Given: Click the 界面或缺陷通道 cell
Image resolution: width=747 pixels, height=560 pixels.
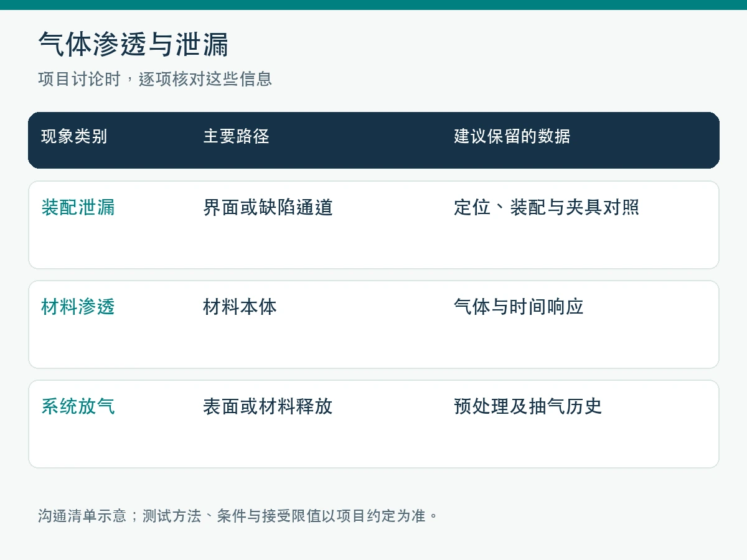Looking at the screenshot, I should coord(268,207).
